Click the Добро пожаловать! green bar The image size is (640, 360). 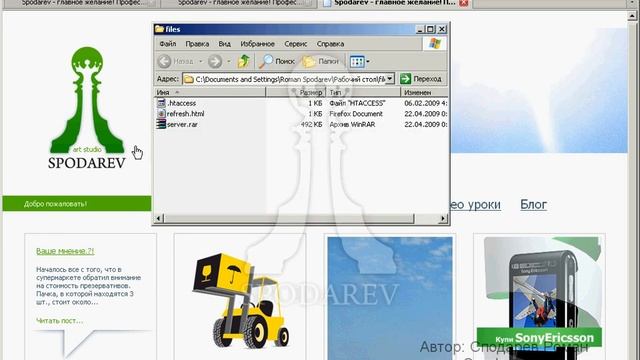click(77, 204)
